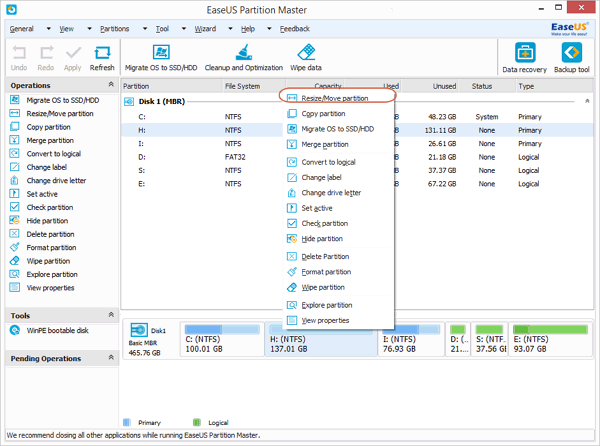Choose Format partition in context menu

(x=338, y=272)
